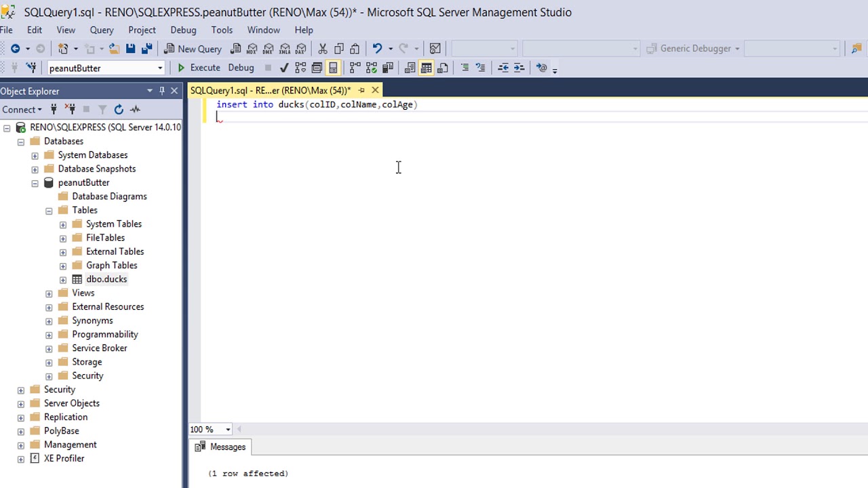Toggle Include Live Query Statistics

[372, 68]
